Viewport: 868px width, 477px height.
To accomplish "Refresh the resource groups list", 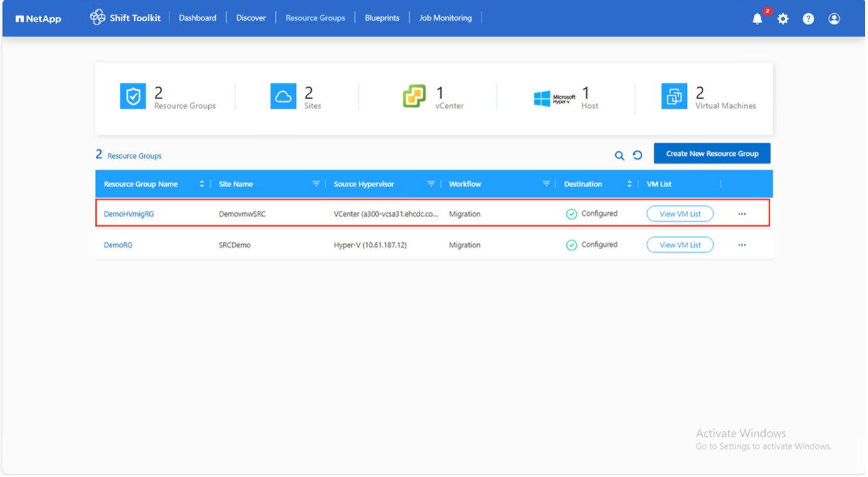I will [x=637, y=155].
